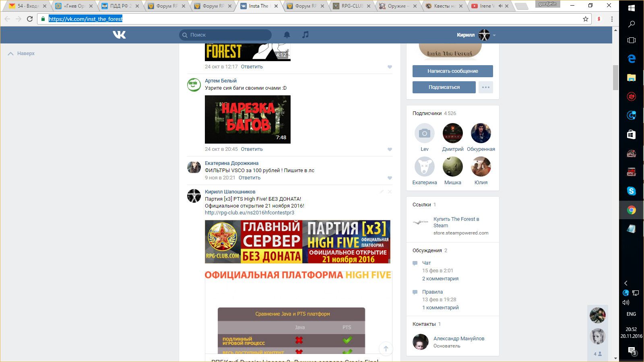
Task: Launch Microsoft Edge from taskbar
Action: (x=631, y=59)
